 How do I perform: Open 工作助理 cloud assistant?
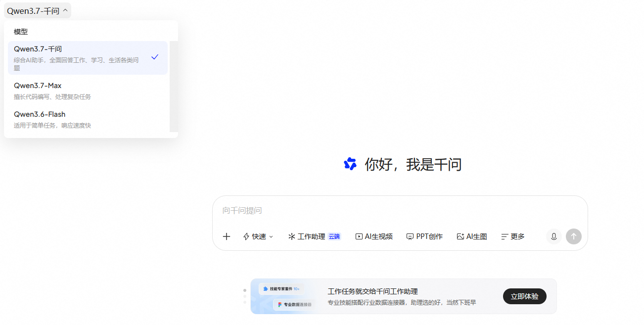314,236
